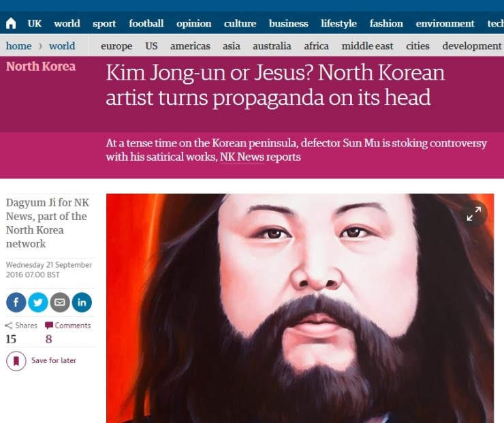
Task: Share the article on LinkedIn
Action: pyautogui.click(x=82, y=302)
